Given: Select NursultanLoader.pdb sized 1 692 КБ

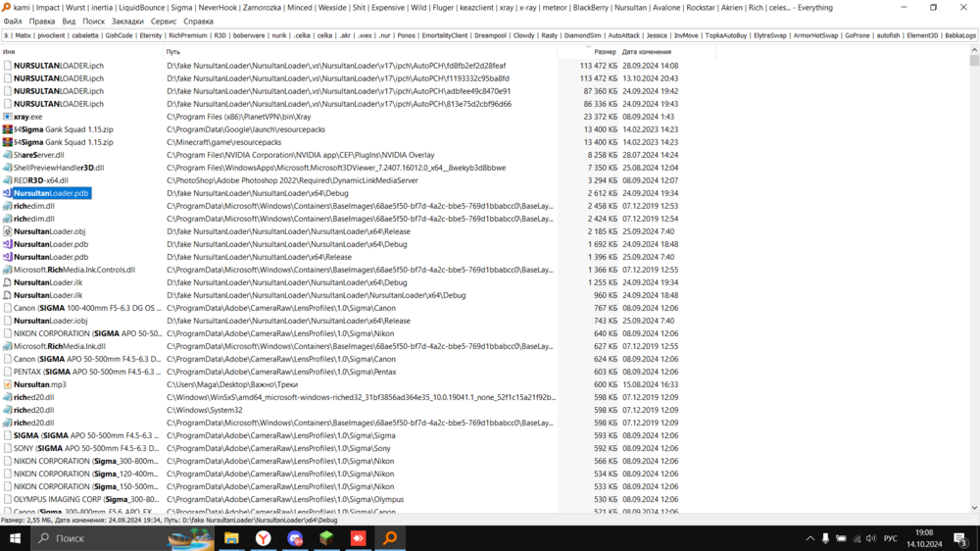Looking at the screenshot, I should click(x=51, y=244).
